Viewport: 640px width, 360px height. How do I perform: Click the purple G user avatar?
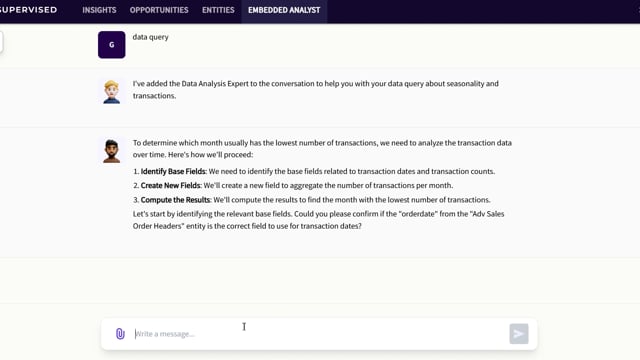point(111,45)
